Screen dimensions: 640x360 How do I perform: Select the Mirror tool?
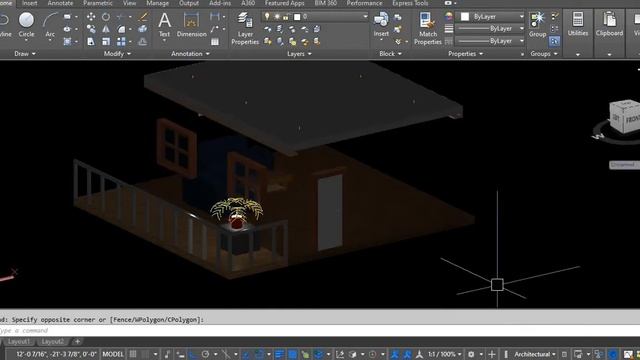tap(106, 29)
